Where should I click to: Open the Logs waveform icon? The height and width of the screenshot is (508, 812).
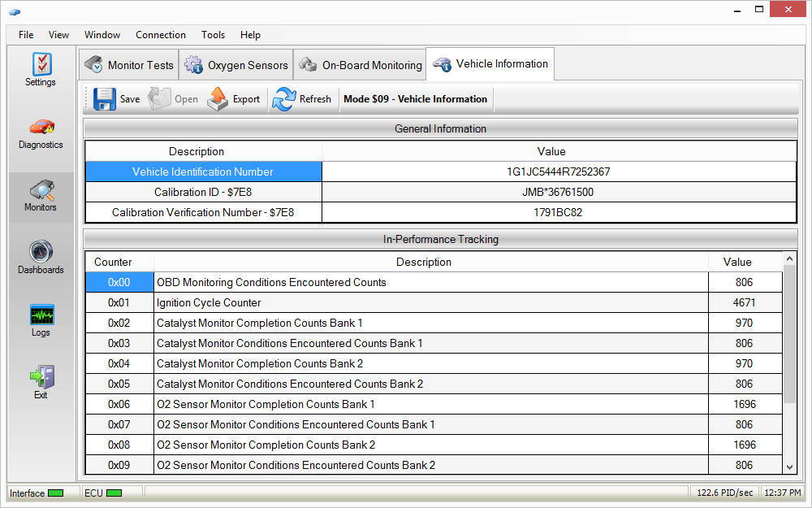coord(41,315)
